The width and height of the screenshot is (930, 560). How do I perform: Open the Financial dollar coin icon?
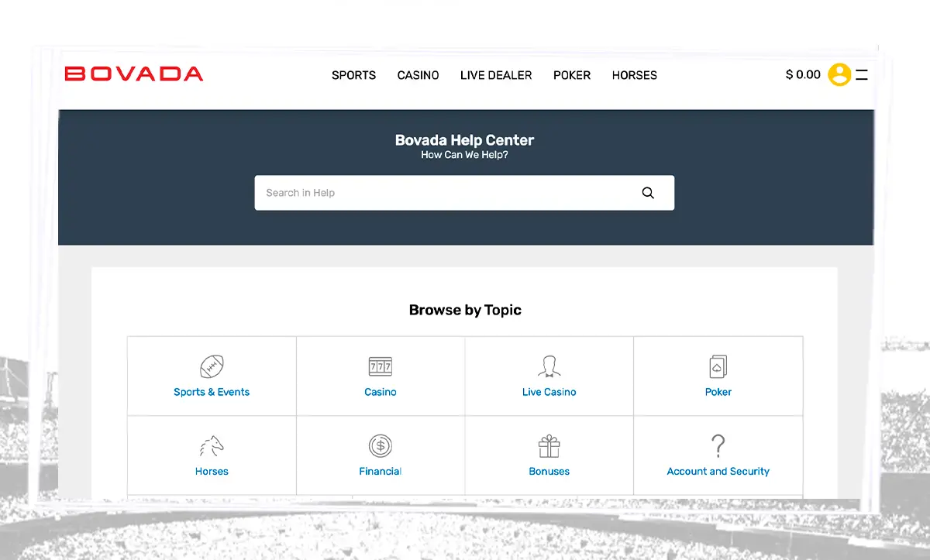(380, 446)
